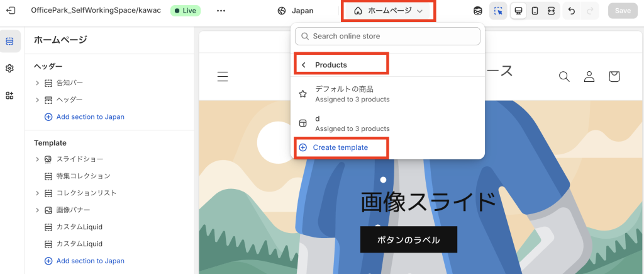Open the App embeds icon
Image resolution: width=644 pixels, height=274 pixels.
tap(10, 95)
